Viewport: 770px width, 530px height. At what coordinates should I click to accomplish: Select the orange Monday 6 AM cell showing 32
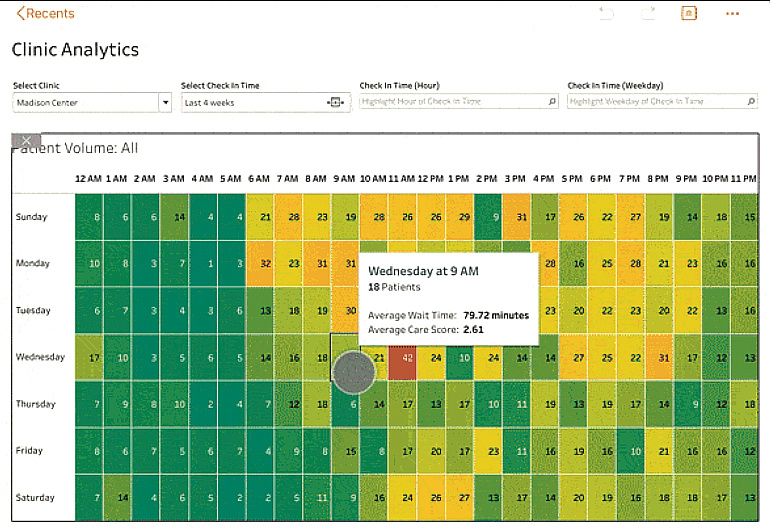(265, 264)
